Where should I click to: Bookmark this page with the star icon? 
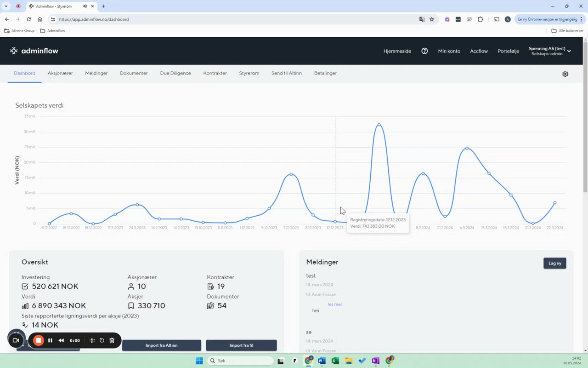click(432, 19)
